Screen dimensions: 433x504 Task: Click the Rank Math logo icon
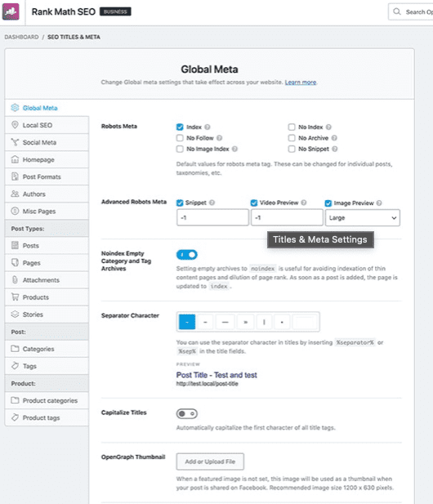click(x=11, y=11)
